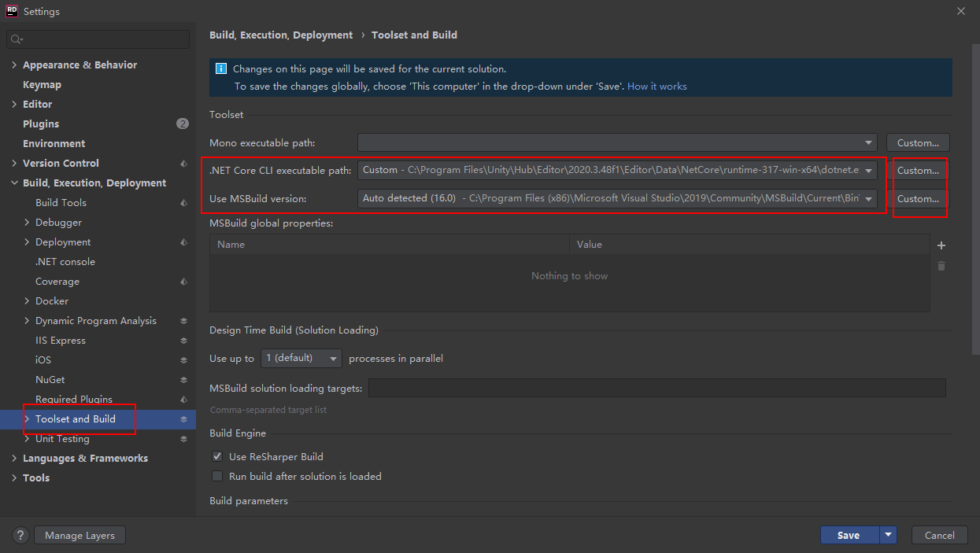Open the Coverage settings page
Screen dimensions: 980x553
click(57, 282)
